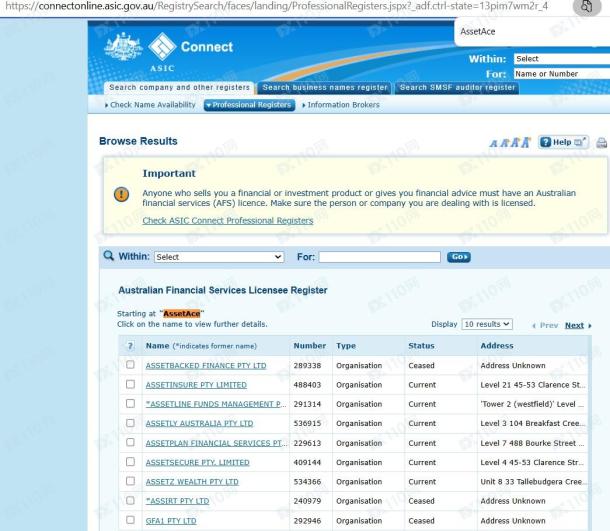Tick checkbox for GFA1 PTY LTD

pos(130,520)
